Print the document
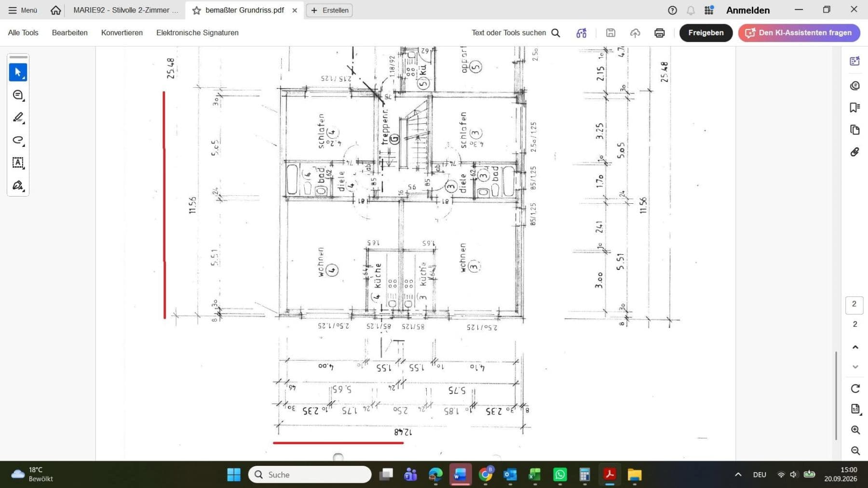Viewport: 868px width, 488px height. coord(659,33)
